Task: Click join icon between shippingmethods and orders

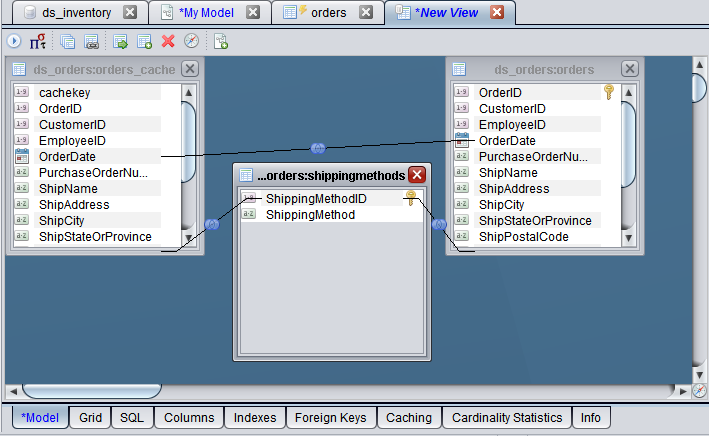Action: [439, 224]
